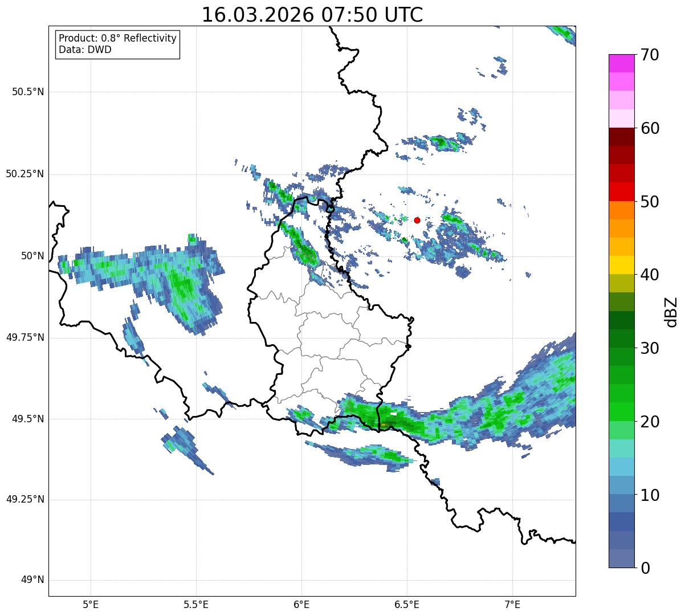The width and height of the screenshot is (685, 616).
Task: Click the 6.5°E longitude label
Action: 407,604
